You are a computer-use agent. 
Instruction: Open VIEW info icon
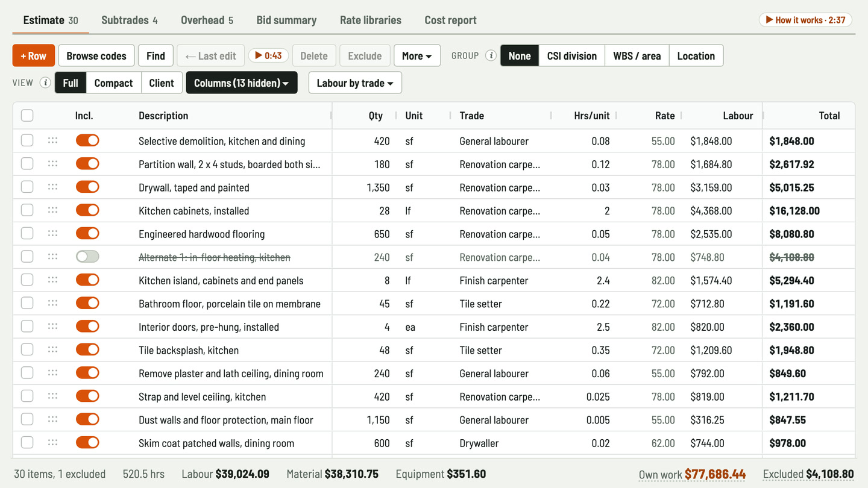tap(45, 83)
